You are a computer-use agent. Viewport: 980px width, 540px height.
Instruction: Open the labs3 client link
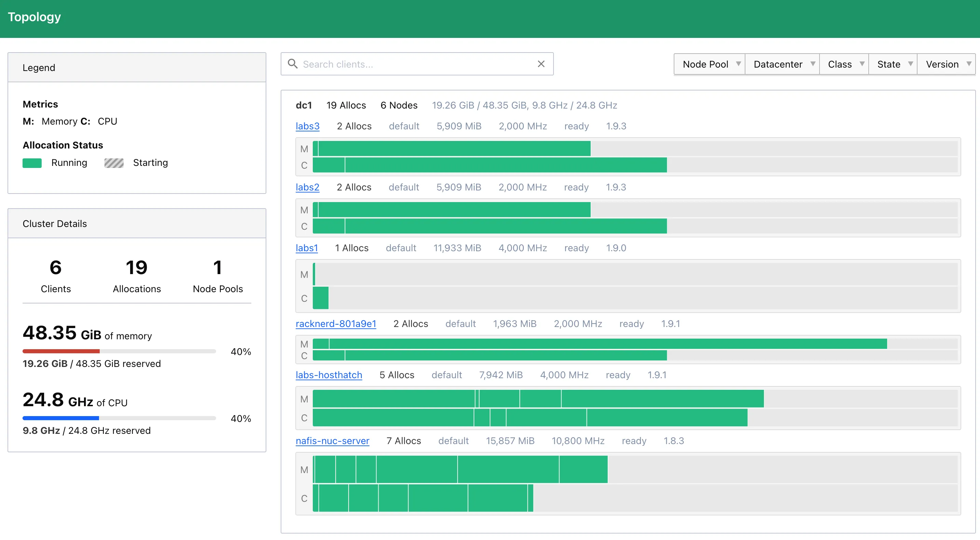point(307,126)
